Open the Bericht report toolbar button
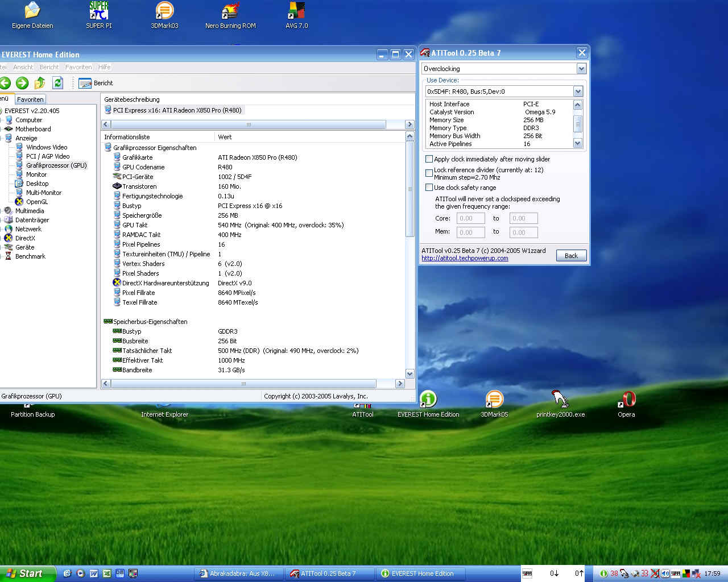The image size is (728, 582). coord(96,83)
